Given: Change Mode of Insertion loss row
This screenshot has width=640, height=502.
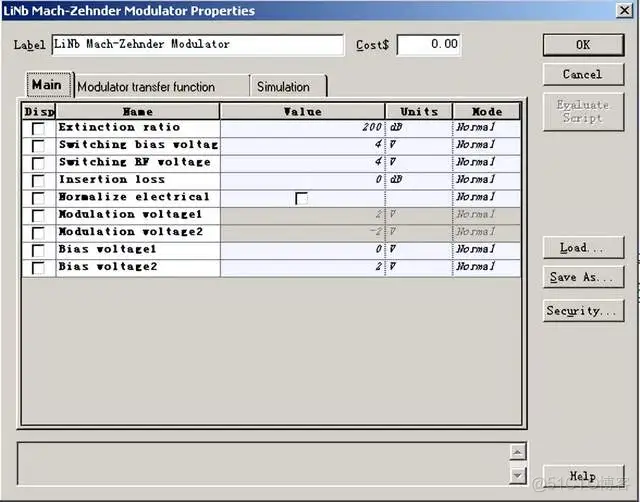Looking at the screenshot, I should tap(487, 180).
